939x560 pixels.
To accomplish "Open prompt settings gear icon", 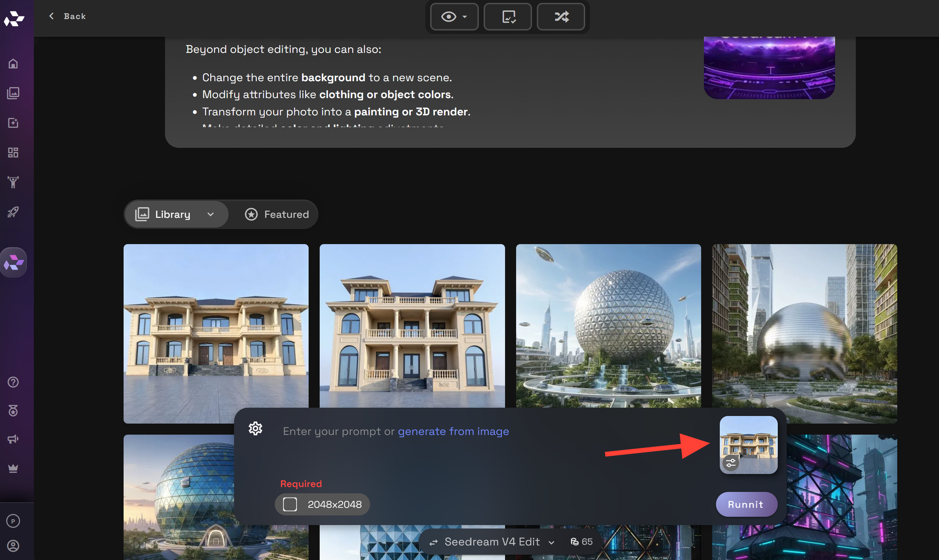I will pos(255,428).
